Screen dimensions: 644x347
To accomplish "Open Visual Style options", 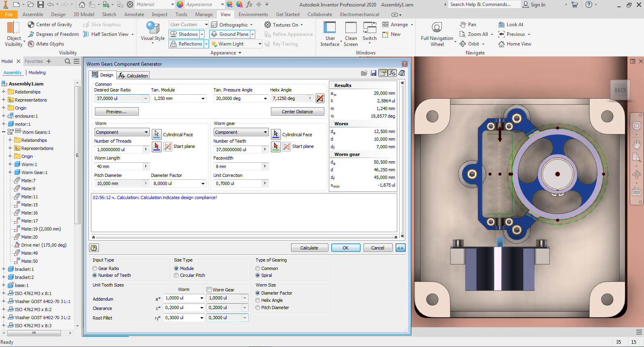I will 153,34.
